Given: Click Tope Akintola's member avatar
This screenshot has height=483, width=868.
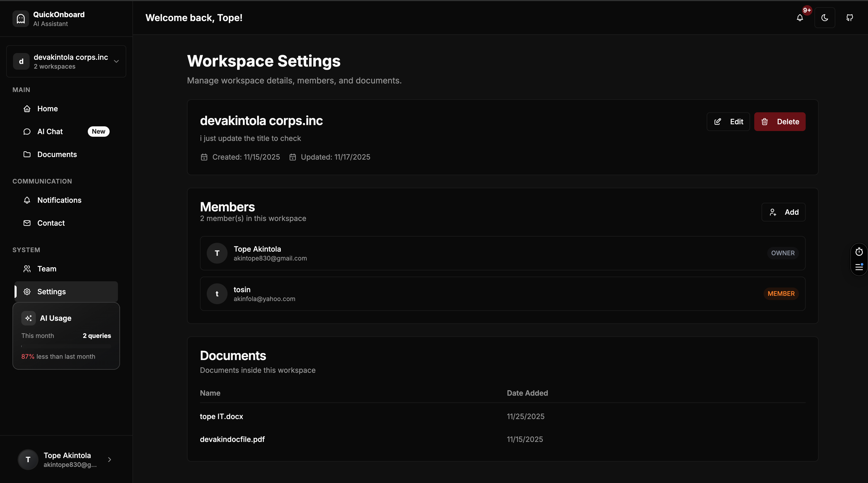Looking at the screenshot, I should [x=217, y=253].
